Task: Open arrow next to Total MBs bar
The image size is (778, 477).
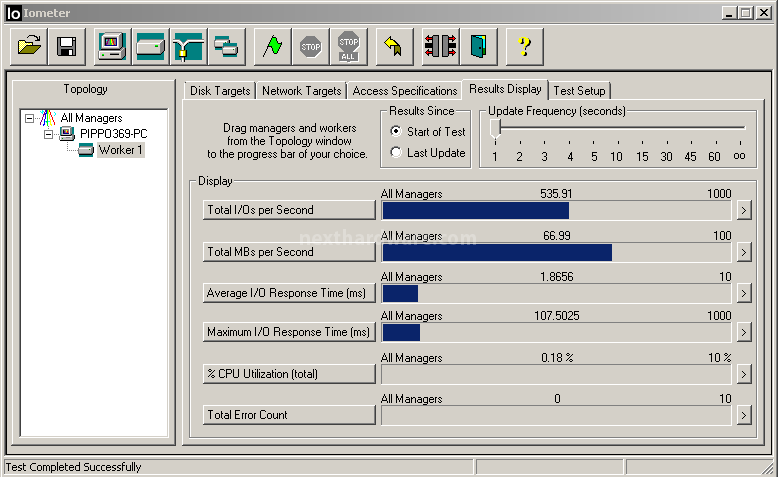Action: pos(743,252)
